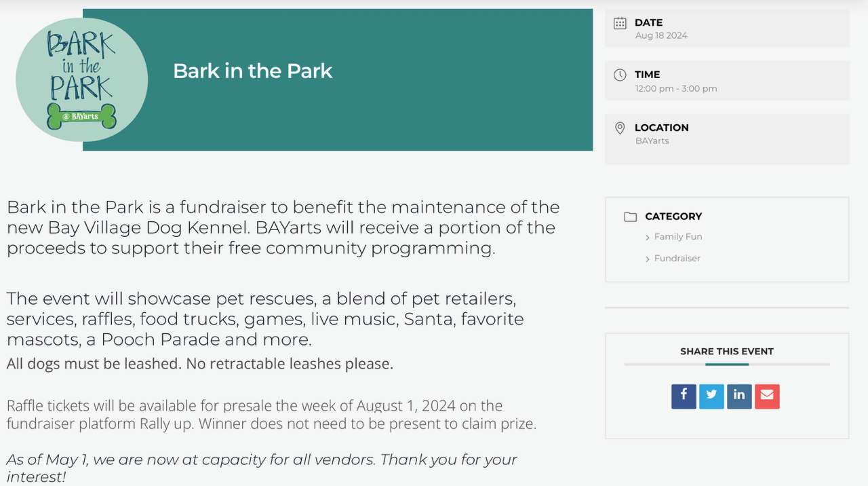This screenshot has height=486, width=868.
Task: Click the clock icon beside TIME
Action: (620, 75)
